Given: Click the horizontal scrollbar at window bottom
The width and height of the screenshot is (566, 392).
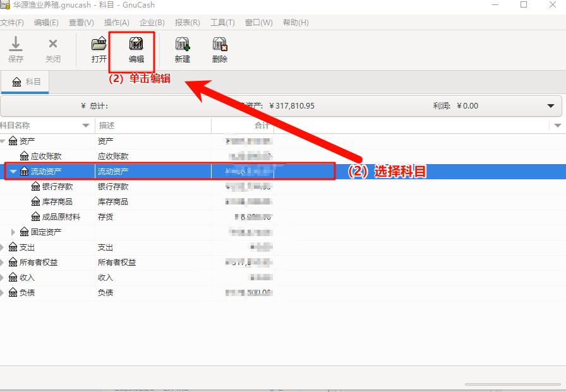Looking at the screenshot, I should click(512, 384).
